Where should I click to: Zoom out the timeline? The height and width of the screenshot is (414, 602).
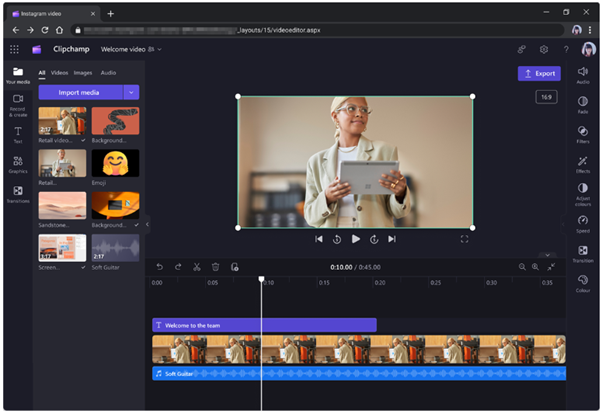522,267
